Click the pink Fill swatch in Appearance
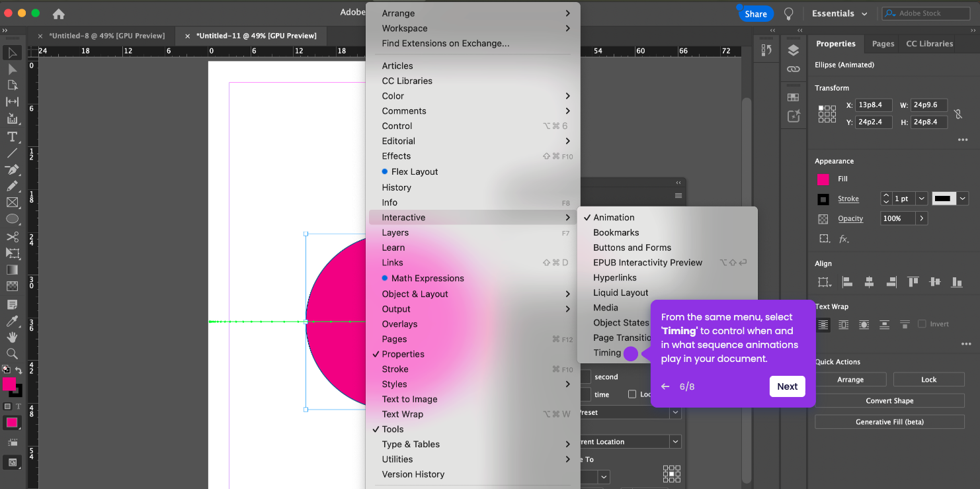This screenshot has width=980, height=489. tap(823, 179)
